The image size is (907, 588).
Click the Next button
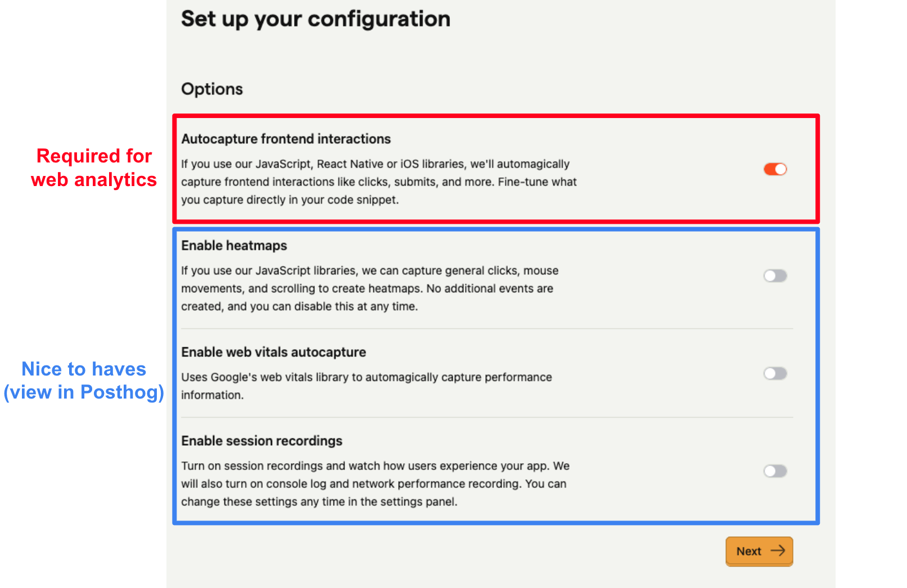pyautogui.click(x=759, y=551)
